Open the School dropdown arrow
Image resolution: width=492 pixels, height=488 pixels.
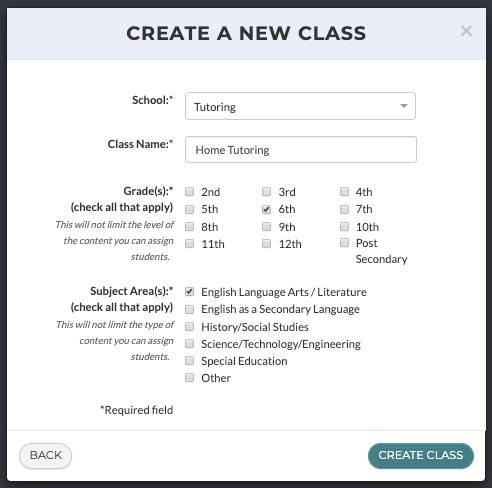[x=404, y=106]
